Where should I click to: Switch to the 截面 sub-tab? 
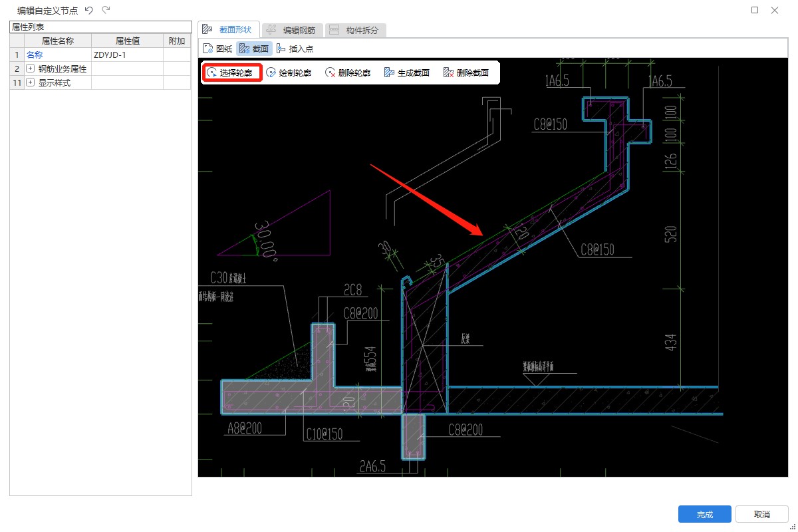click(254, 49)
